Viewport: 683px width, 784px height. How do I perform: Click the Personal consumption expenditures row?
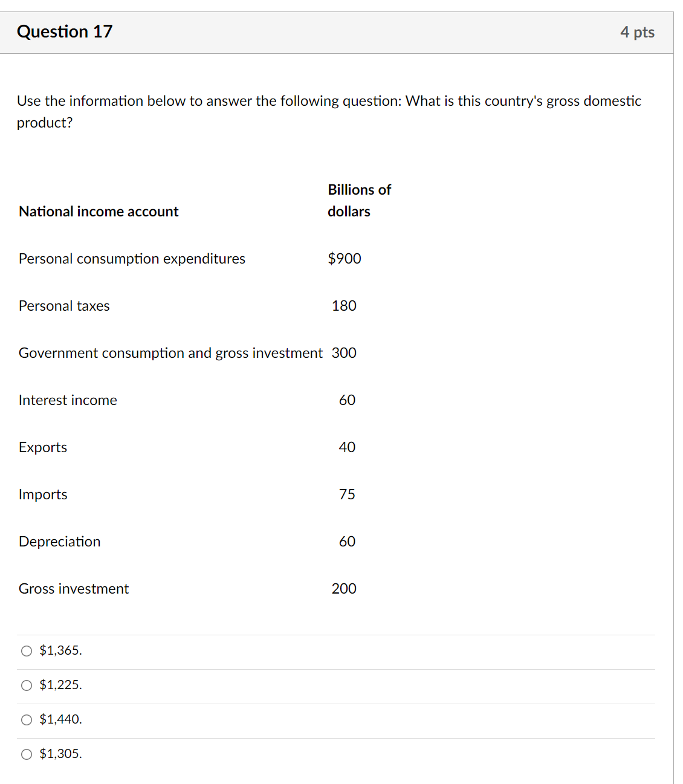132,259
